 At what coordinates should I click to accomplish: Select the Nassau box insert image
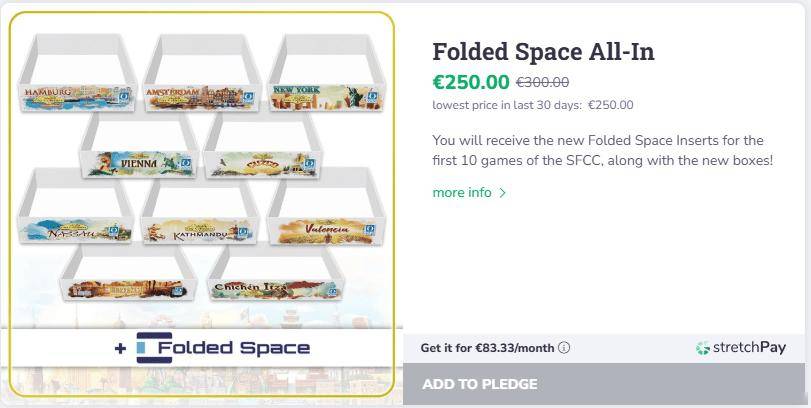[76, 214]
